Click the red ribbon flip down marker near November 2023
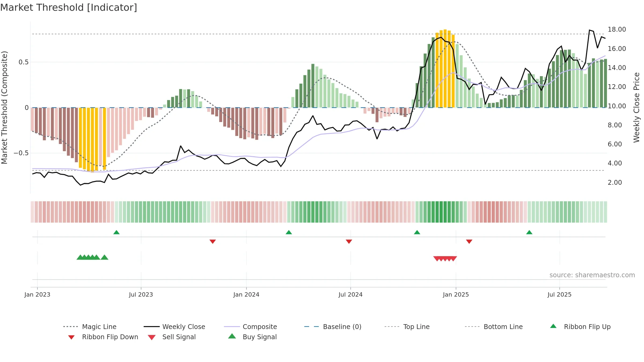This screenshot has width=644, height=362. pyautogui.click(x=213, y=242)
